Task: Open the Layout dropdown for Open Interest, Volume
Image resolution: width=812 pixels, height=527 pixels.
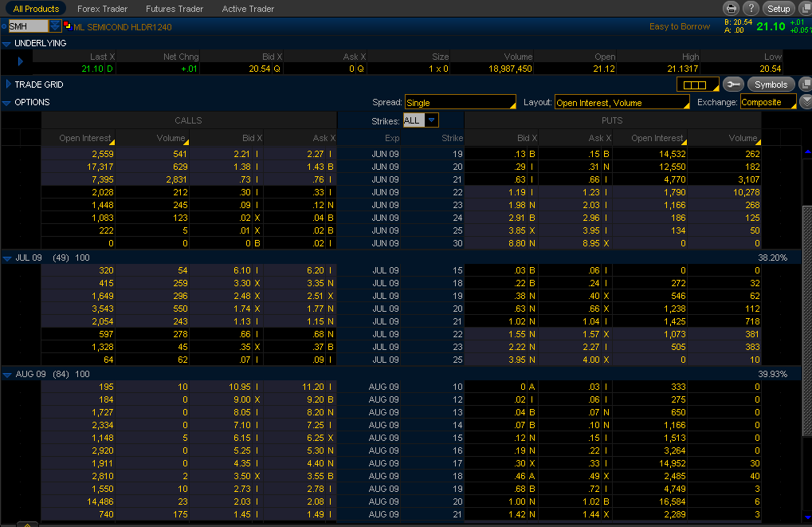Action: pos(622,103)
